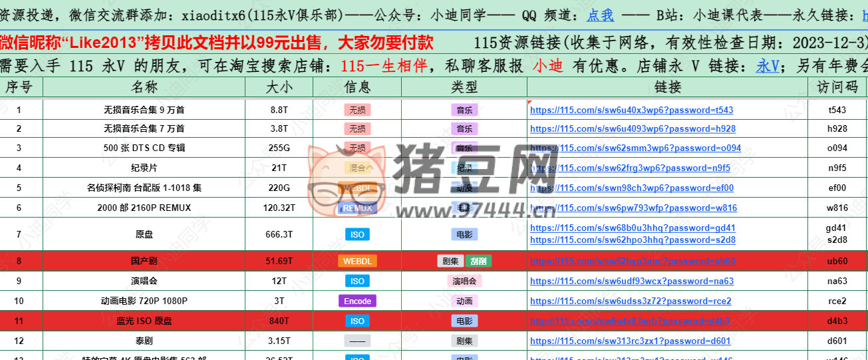The width and height of the screenshot is (868, 360).
Task: Open the 点我 QQ channel link
Action: coord(601,14)
